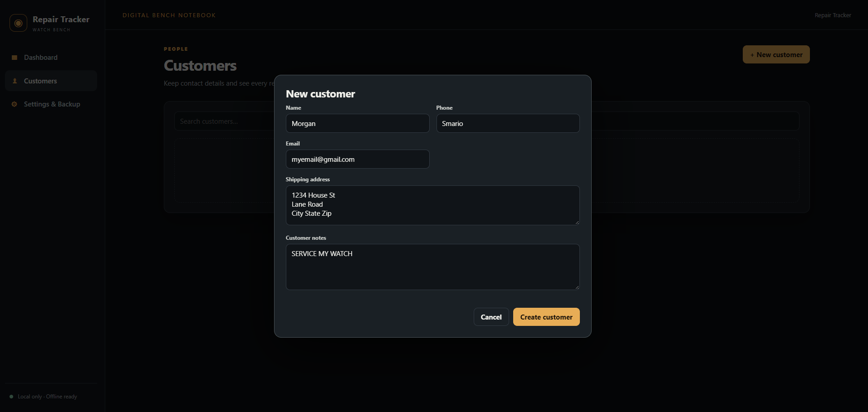Click the + New customer button
The width and height of the screenshot is (868, 412).
click(x=776, y=54)
